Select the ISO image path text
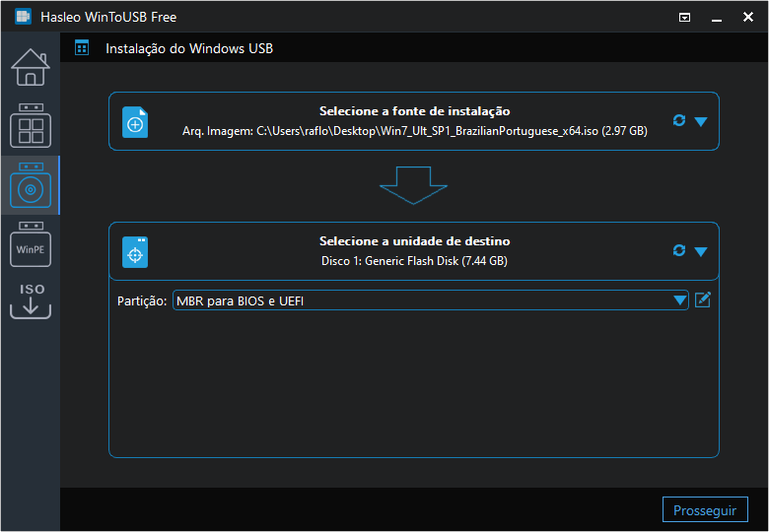This screenshot has height=532, width=769. 414,131
